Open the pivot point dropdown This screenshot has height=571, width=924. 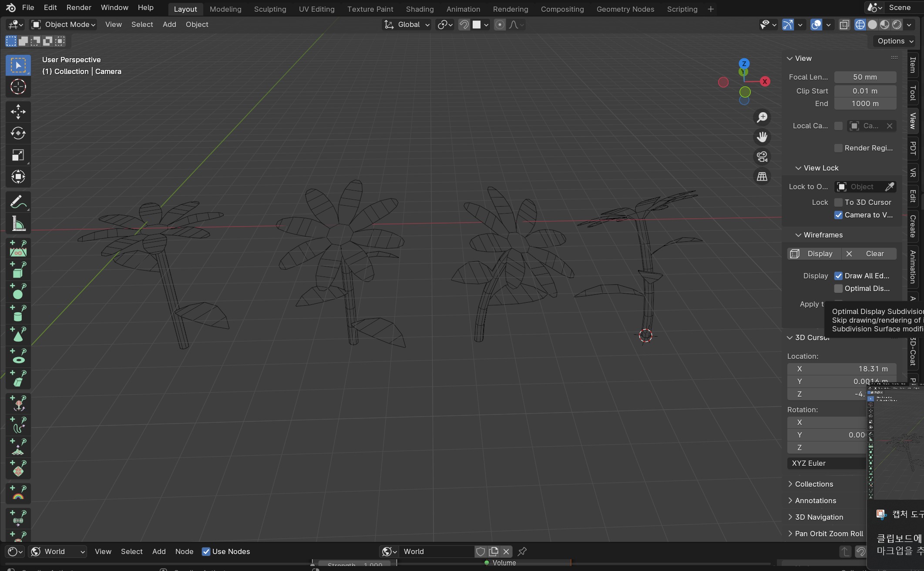coord(445,25)
